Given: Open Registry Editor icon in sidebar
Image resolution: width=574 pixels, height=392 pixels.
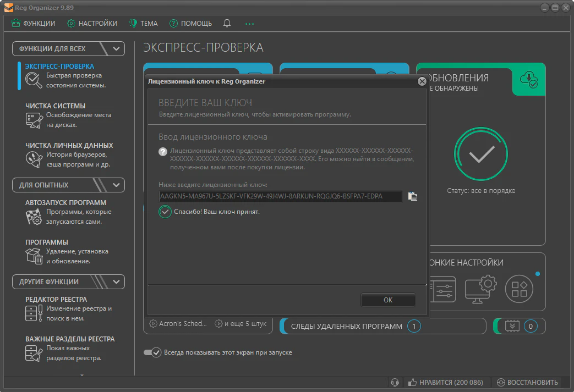Looking at the screenshot, I should [x=34, y=313].
